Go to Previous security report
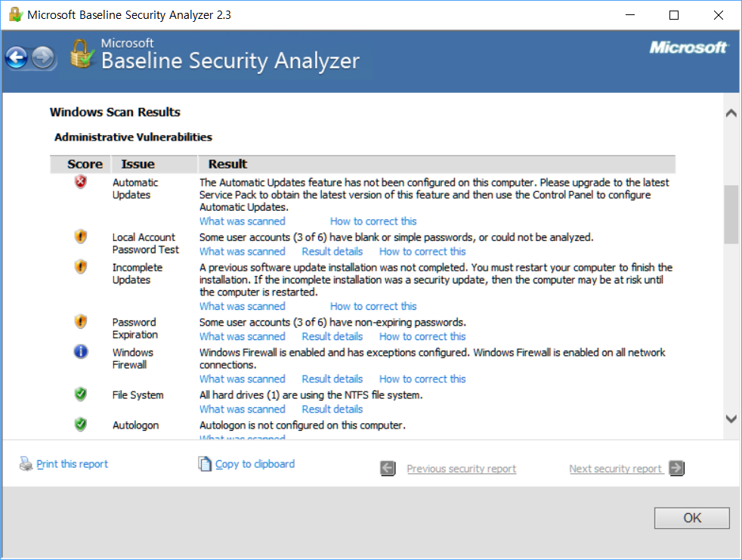 pyautogui.click(x=462, y=469)
